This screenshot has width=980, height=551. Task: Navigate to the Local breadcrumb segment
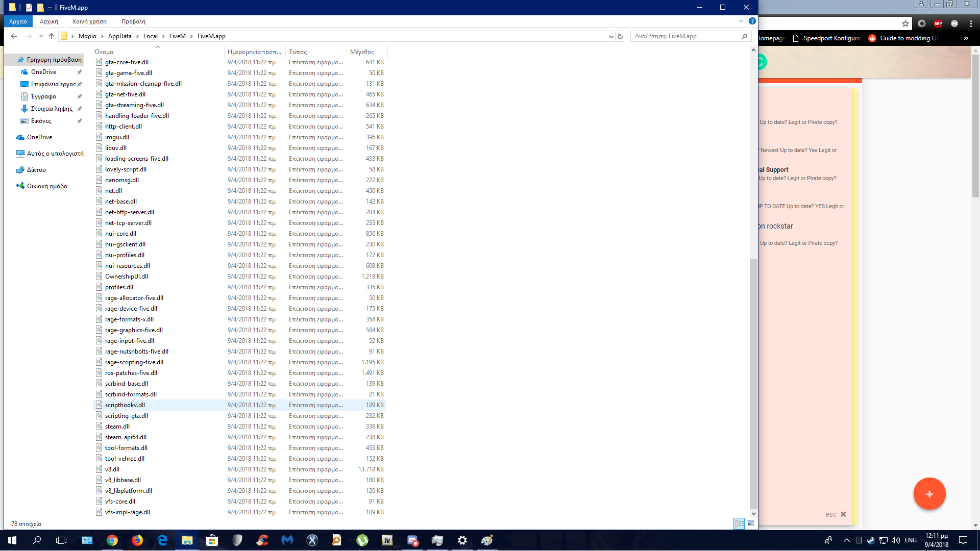(x=151, y=36)
